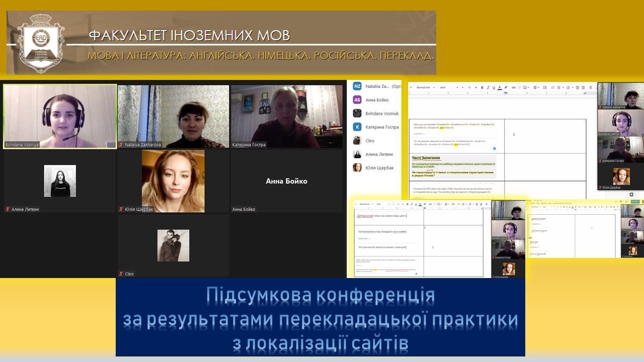Click muted mic icon on Nataliia Zakharova tile
The width and height of the screenshot is (644, 362).
tap(121, 145)
